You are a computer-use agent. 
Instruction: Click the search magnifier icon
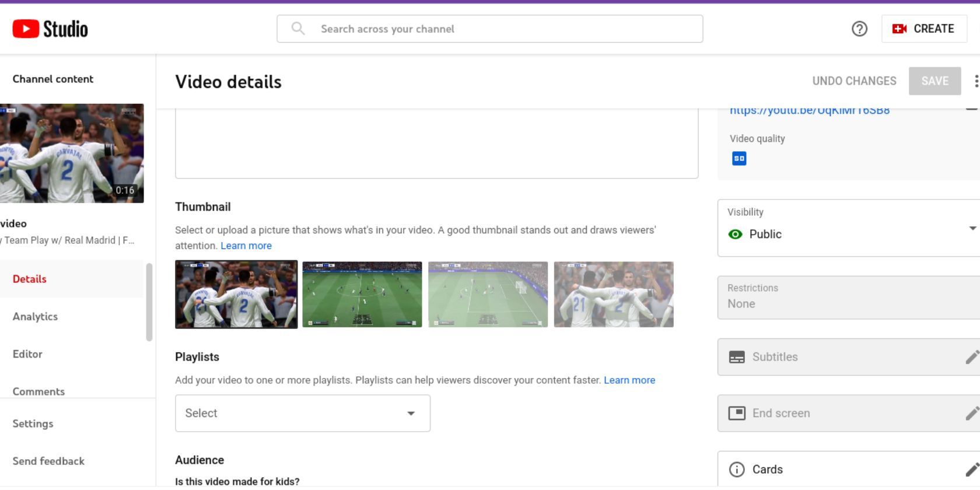coord(298,29)
